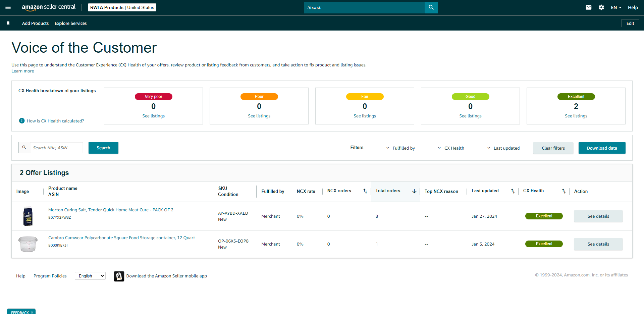Open the Cambro food container thumbnail

tap(28, 244)
